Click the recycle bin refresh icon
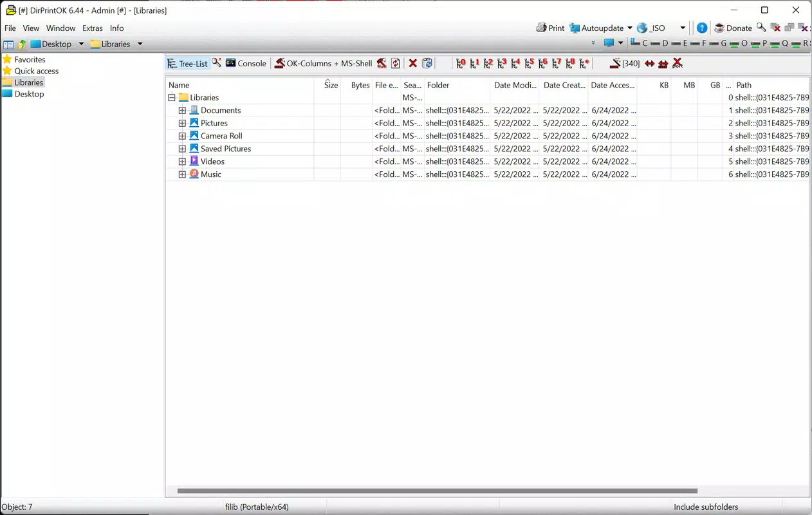812x515 pixels. click(427, 63)
